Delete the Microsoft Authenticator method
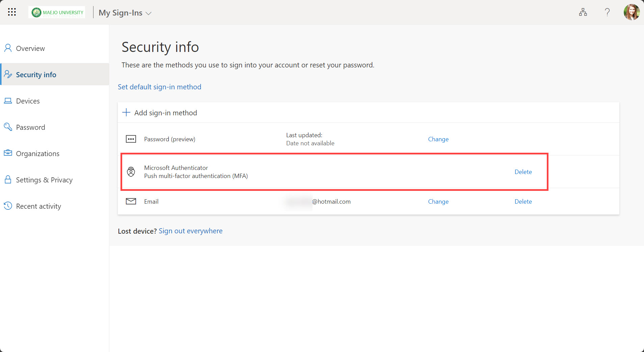The height and width of the screenshot is (352, 644). 523,172
